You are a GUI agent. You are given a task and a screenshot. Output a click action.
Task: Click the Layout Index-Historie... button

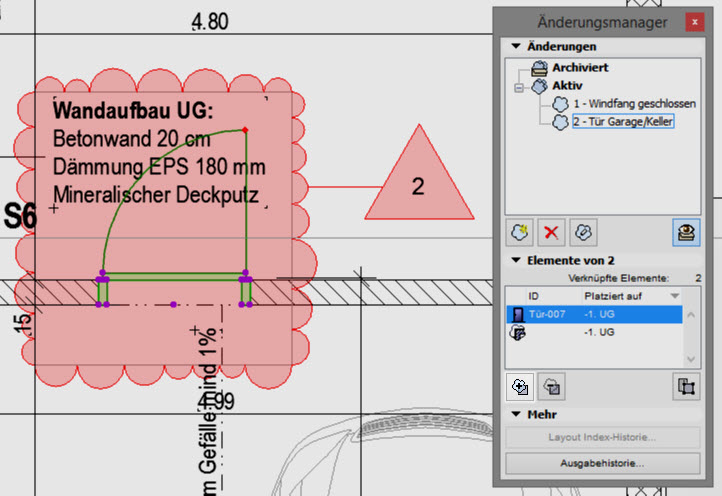point(602,437)
